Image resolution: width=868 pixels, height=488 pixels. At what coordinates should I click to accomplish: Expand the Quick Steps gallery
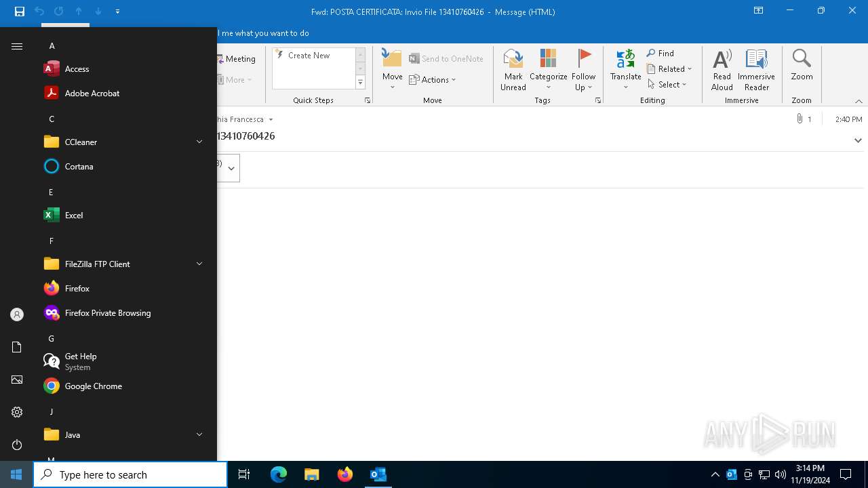pyautogui.click(x=360, y=83)
